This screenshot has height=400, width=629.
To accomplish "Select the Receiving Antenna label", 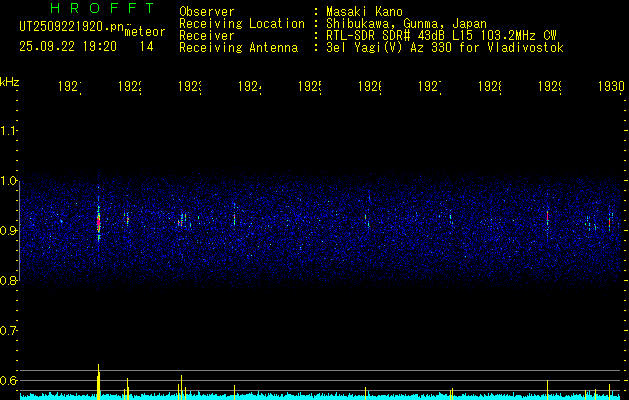I will click(x=238, y=48).
